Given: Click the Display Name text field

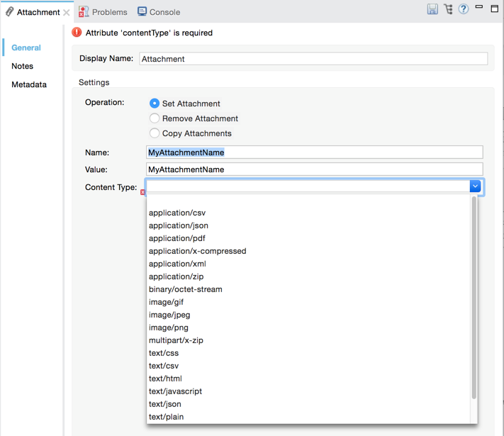Looking at the screenshot, I should (313, 59).
